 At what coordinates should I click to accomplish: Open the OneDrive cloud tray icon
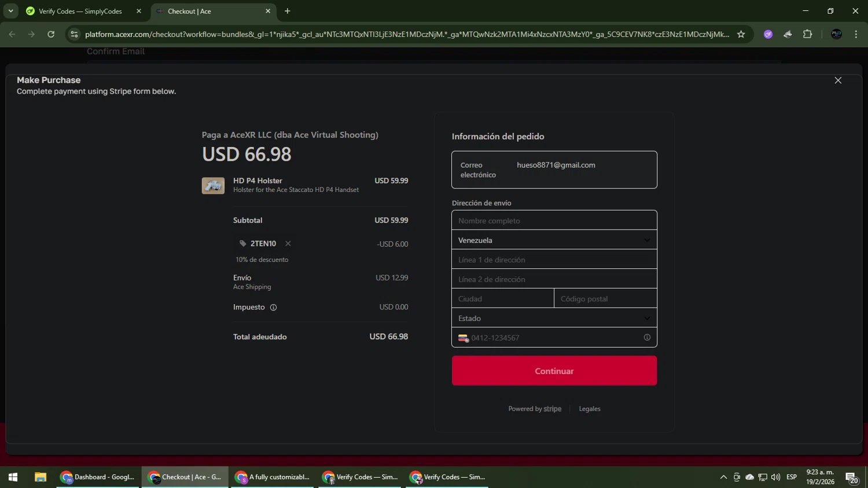tap(750, 477)
